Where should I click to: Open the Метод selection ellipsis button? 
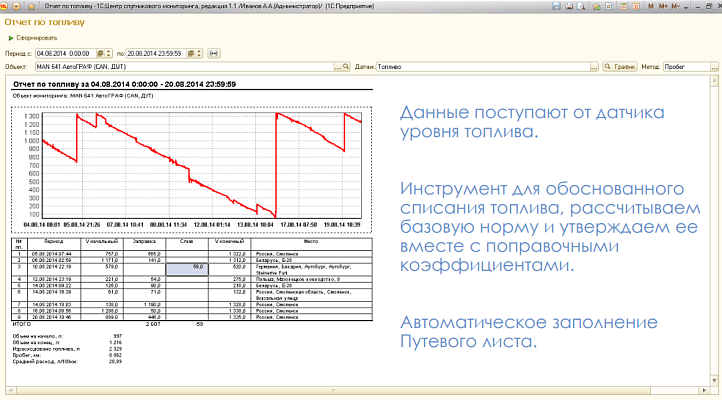click(716, 66)
